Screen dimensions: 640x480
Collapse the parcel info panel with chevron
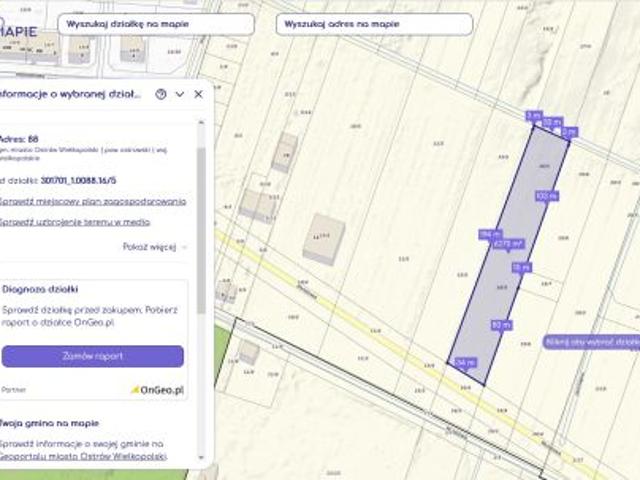coord(180,94)
